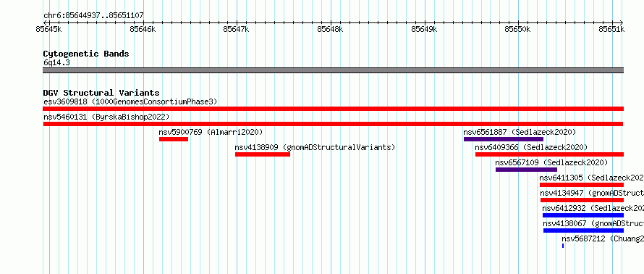Click the esv3609818 structural variant bar
The image size is (644, 274).
pos(333,109)
